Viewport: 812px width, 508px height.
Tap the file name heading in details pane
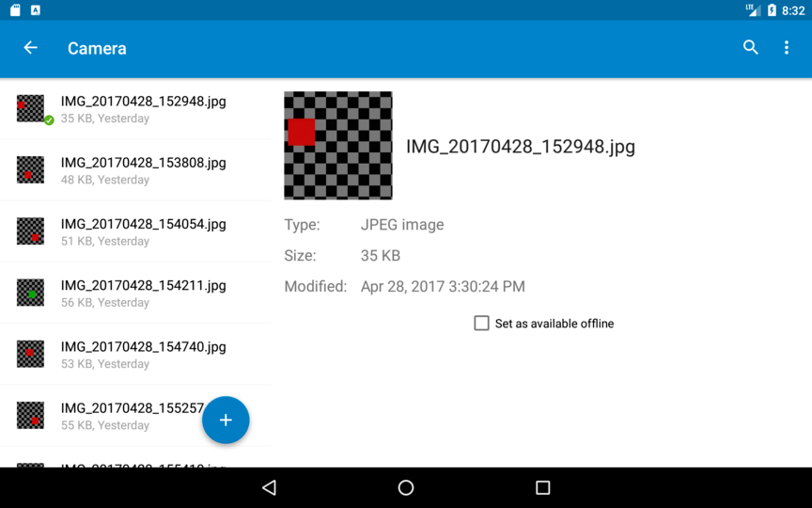(x=521, y=147)
